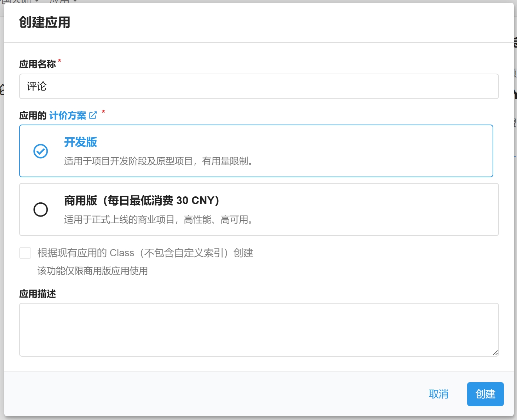
Task: Click the 开发版 description about 用量限制
Action: pyautogui.click(x=159, y=161)
